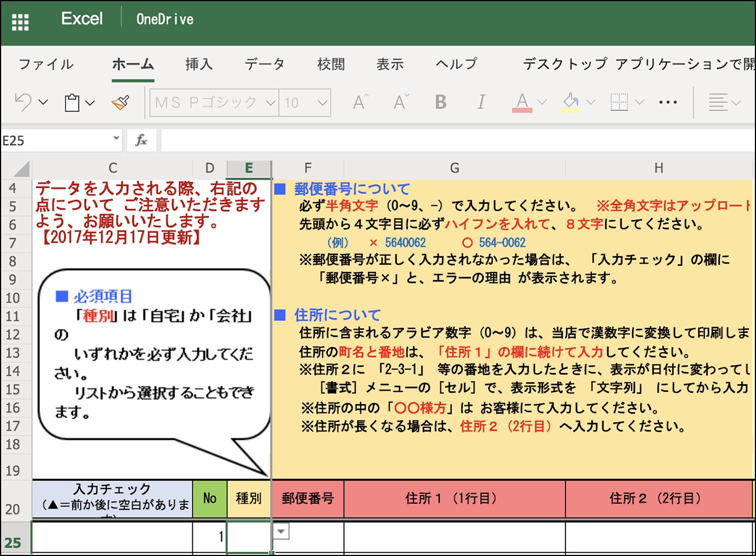Open the fill color dropdown arrow
Viewport: 756px width, 556px height.
tap(591, 103)
